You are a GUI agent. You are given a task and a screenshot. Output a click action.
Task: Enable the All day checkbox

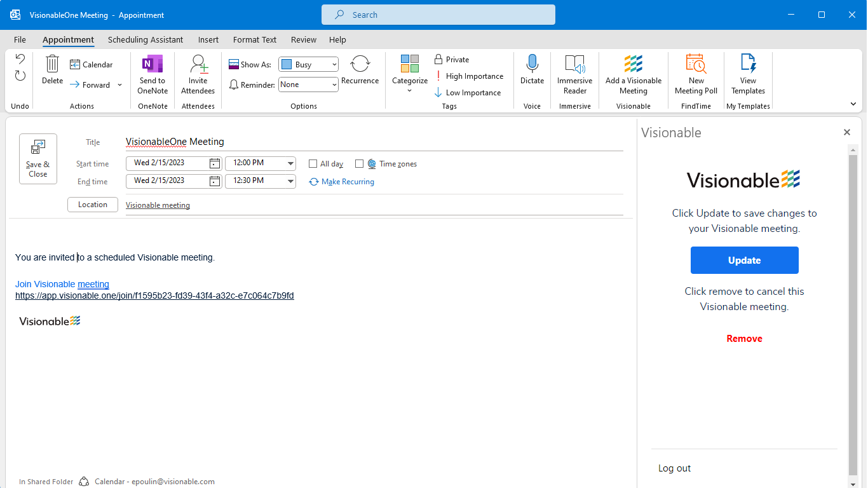coord(313,164)
